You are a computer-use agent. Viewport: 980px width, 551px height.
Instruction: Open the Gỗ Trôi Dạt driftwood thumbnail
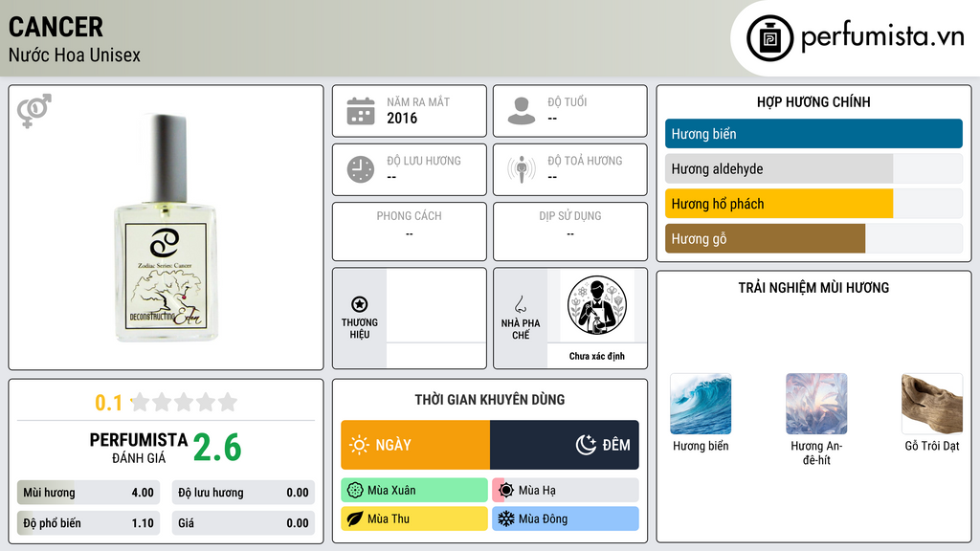click(x=932, y=404)
